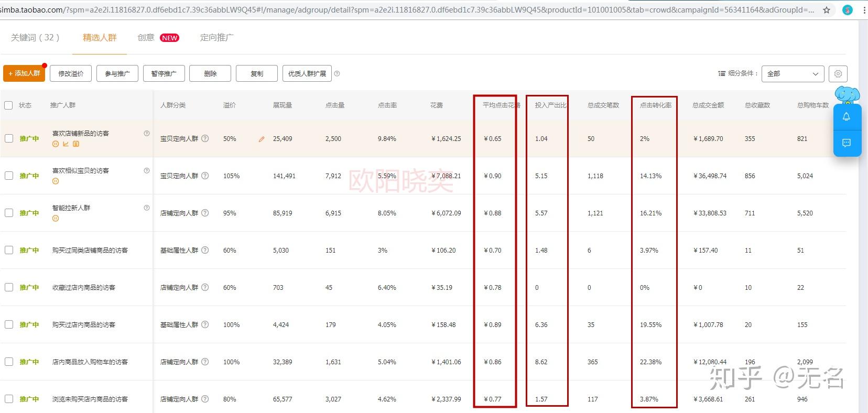Open crowd named 店内商品放入购物车的访客
This screenshot has height=413, width=868.
pos(90,362)
